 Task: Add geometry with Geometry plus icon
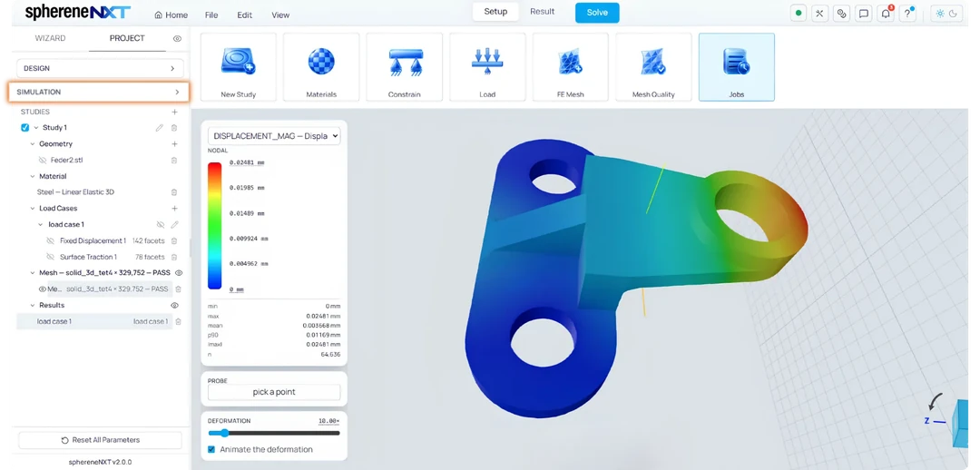pos(174,143)
